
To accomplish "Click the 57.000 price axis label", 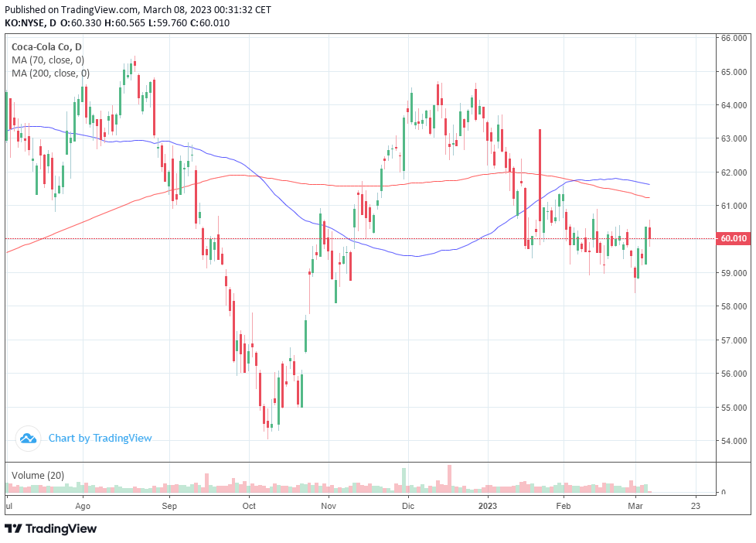I will [x=734, y=340].
